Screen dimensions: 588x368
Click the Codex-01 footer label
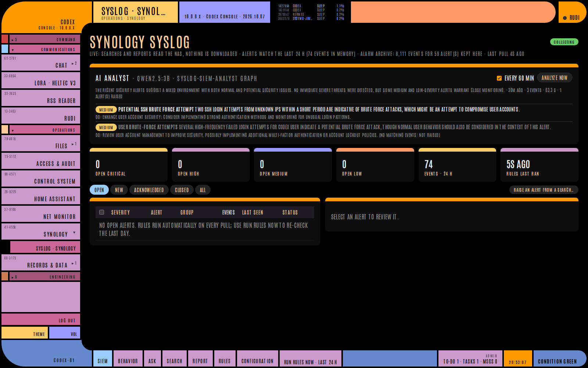click(64, 360)
